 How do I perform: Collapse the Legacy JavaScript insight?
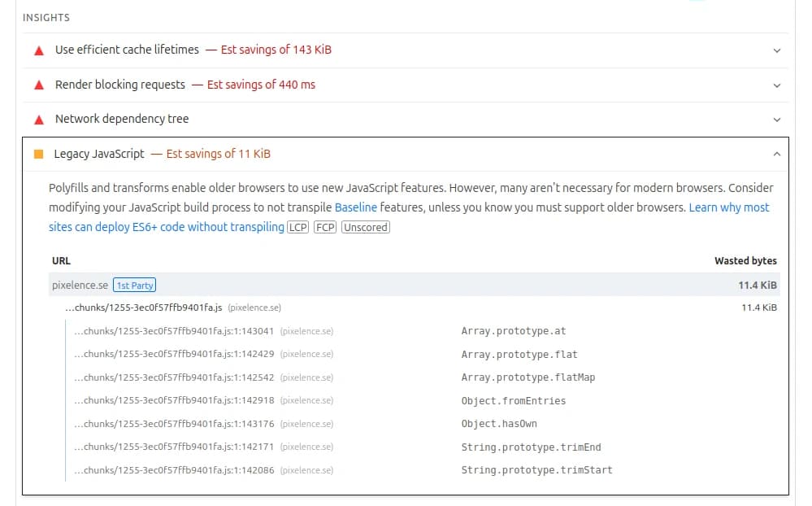pos(776,152)
